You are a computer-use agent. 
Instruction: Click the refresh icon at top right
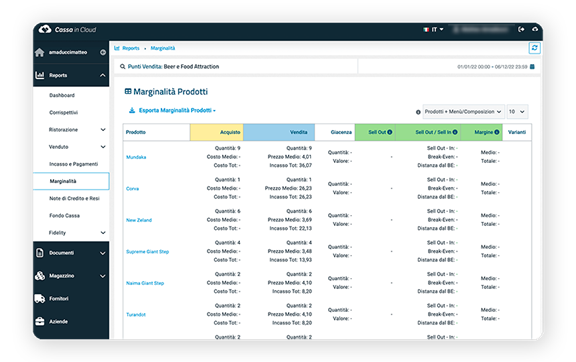(x=534, y=48)
